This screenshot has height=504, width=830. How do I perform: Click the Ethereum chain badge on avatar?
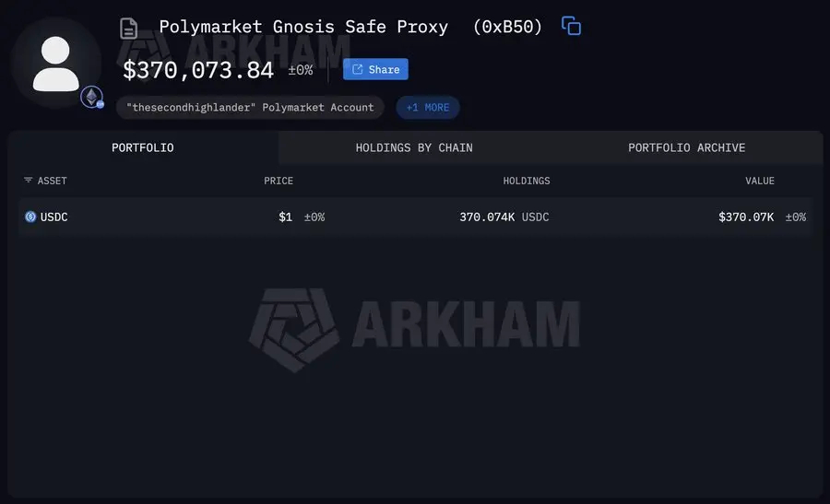pos(91,97)
